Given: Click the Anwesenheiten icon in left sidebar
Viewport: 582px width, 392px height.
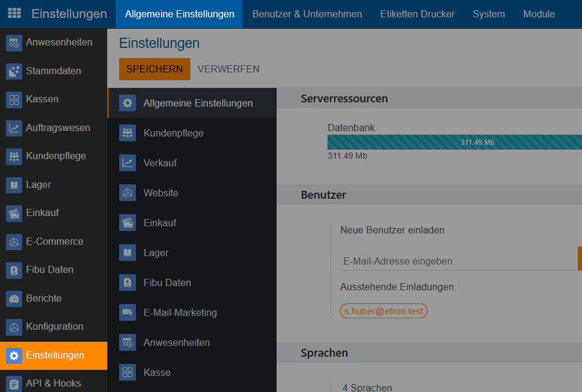Looking at the screenshot, I should pos(14,42).
